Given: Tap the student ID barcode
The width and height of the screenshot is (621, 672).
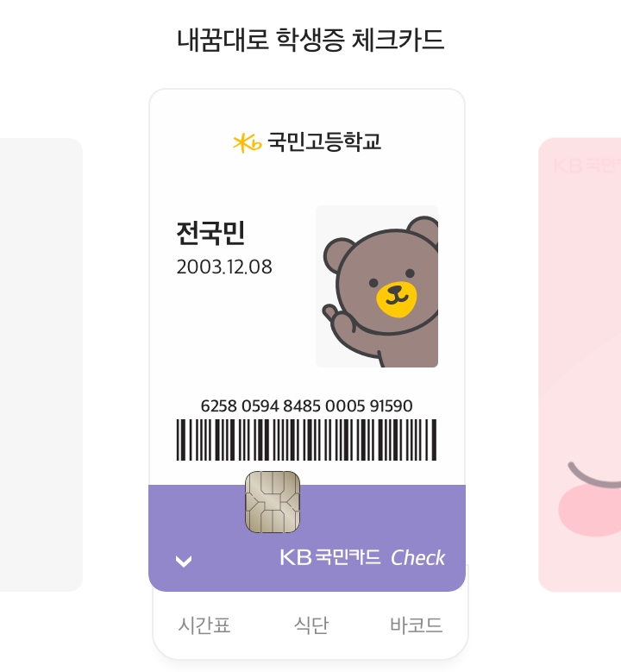Looking at the screenshot, I should (306, 440).
